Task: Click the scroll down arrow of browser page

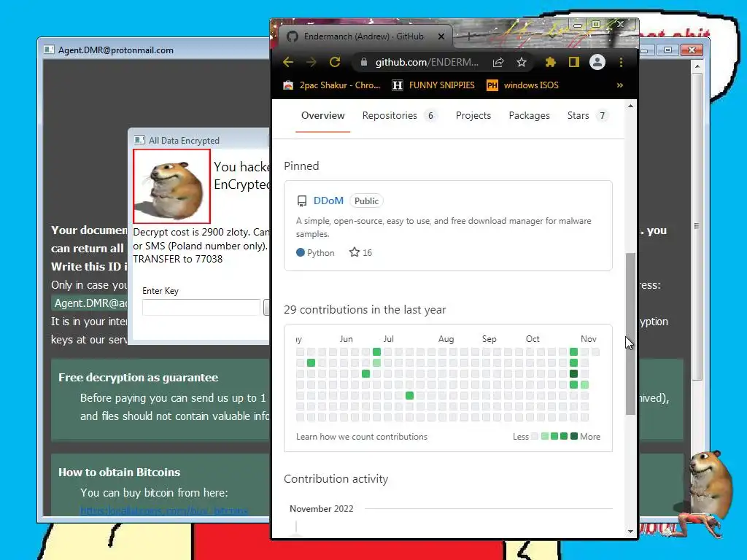Action: (630, 532)
